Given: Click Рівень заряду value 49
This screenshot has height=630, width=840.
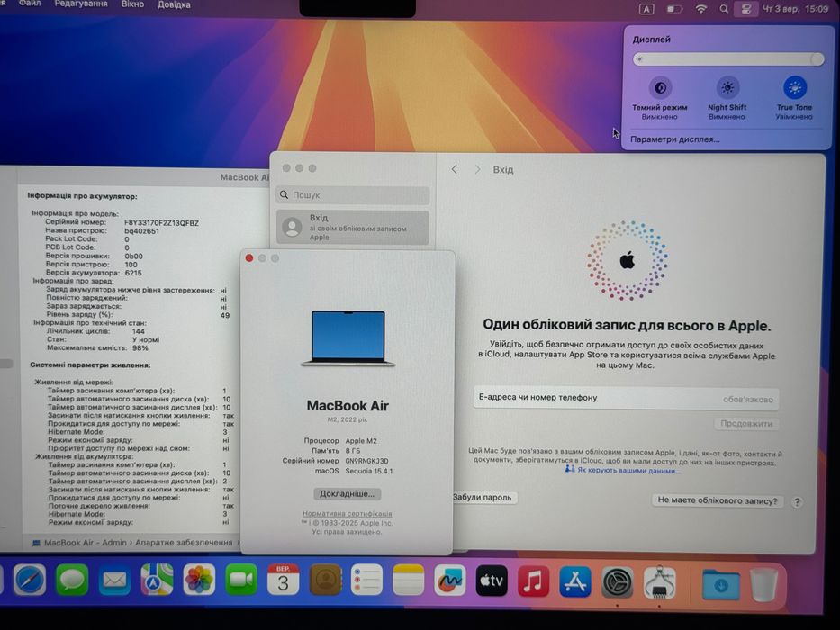Looking at the screenshot, I should click(x=225, y=315).
